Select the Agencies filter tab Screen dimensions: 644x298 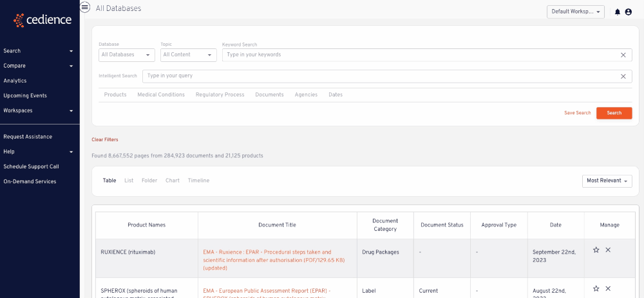click(x=306, y=95)
